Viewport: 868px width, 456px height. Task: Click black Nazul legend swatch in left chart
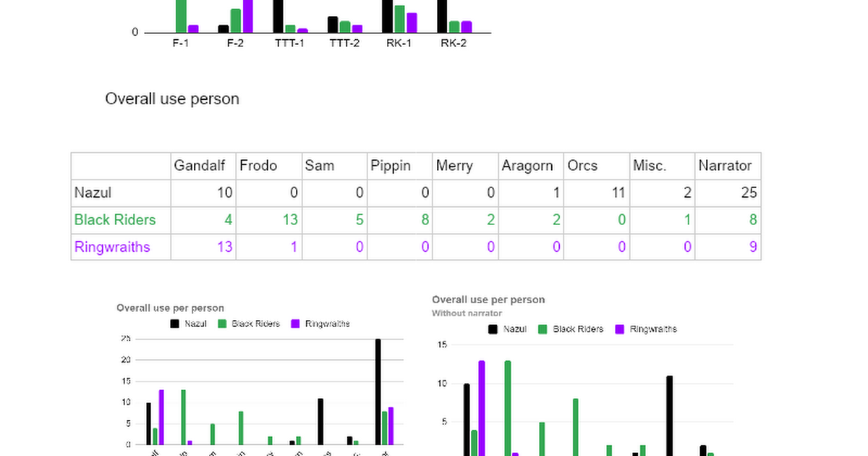pos(174,324)
